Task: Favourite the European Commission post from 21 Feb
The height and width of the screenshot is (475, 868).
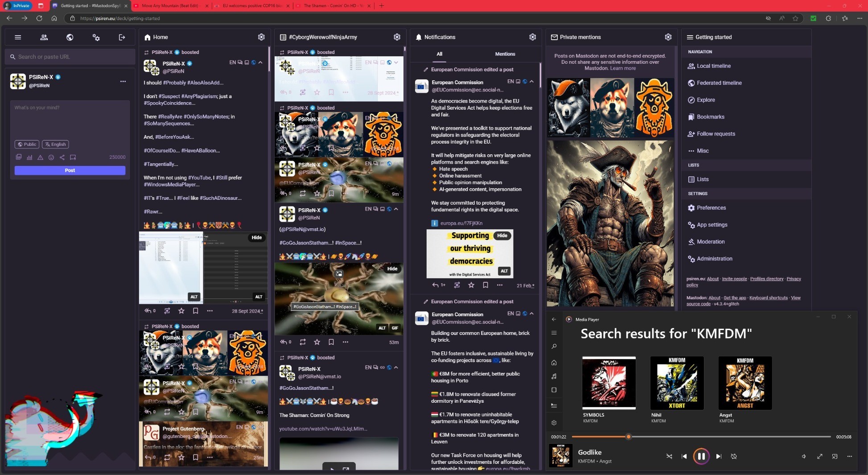Action: (471, 285)
